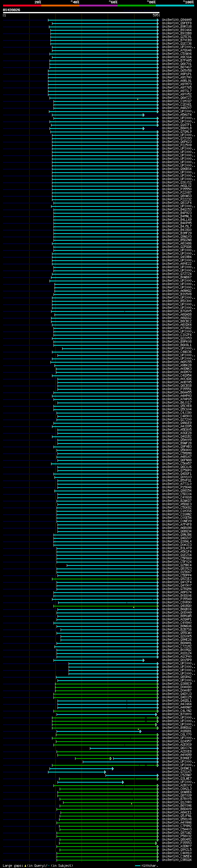Click the white query sequence bar ending at 595

81,12
